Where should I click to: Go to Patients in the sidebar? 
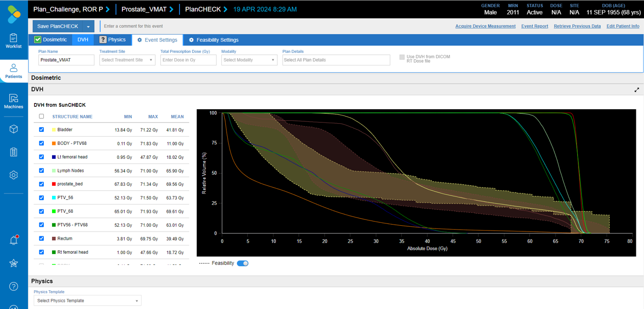pyautogui.click(x=13, y=71)
